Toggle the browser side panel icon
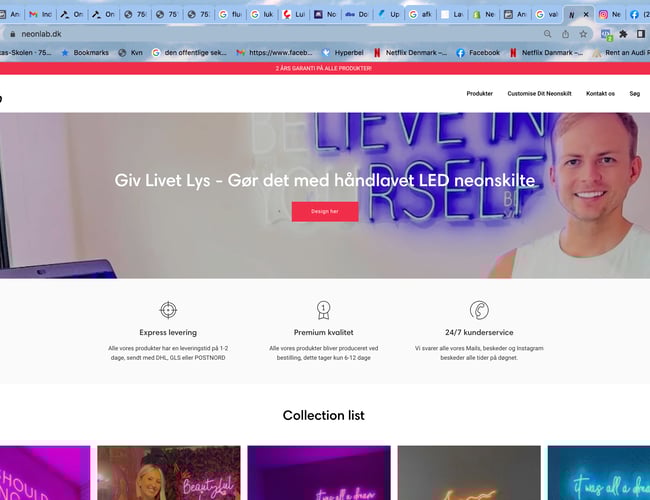 641,34
